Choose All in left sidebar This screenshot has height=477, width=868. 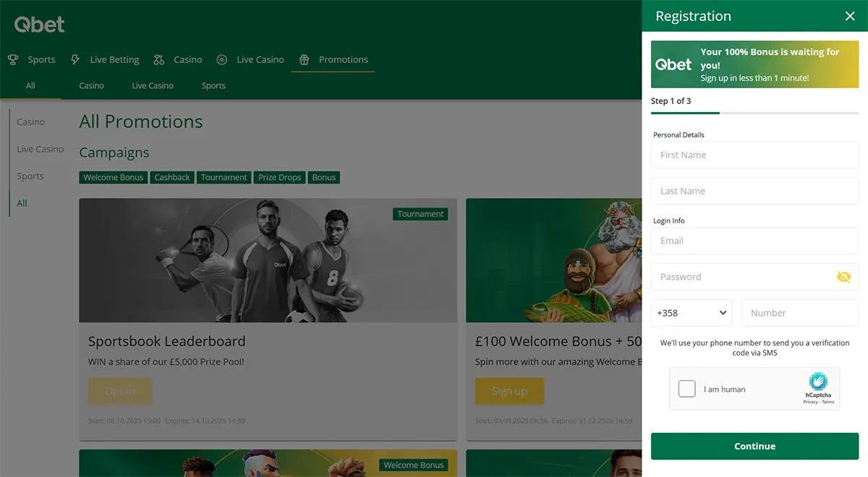22,203
